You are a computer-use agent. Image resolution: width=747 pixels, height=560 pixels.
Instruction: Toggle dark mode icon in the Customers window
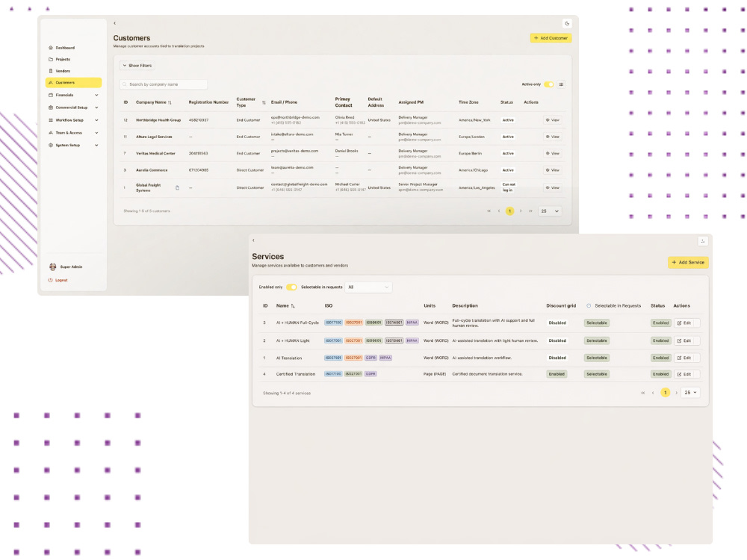pos(567,23)
